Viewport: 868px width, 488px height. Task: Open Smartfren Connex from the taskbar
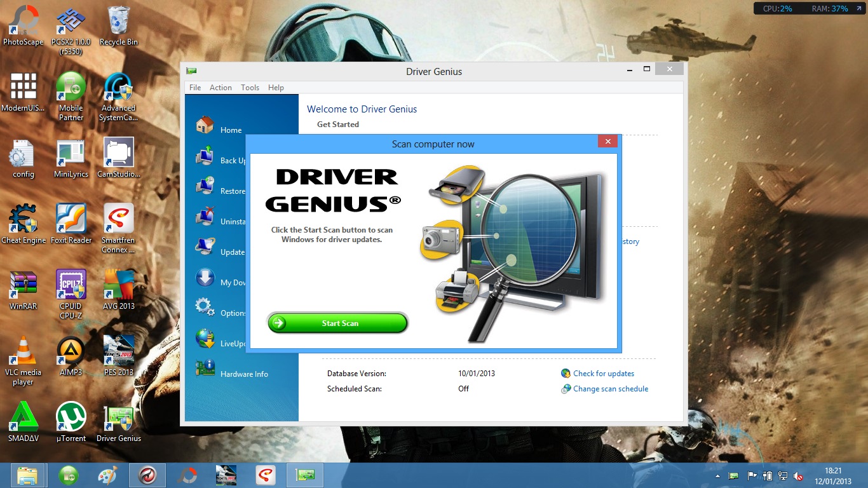coord(266,475)
